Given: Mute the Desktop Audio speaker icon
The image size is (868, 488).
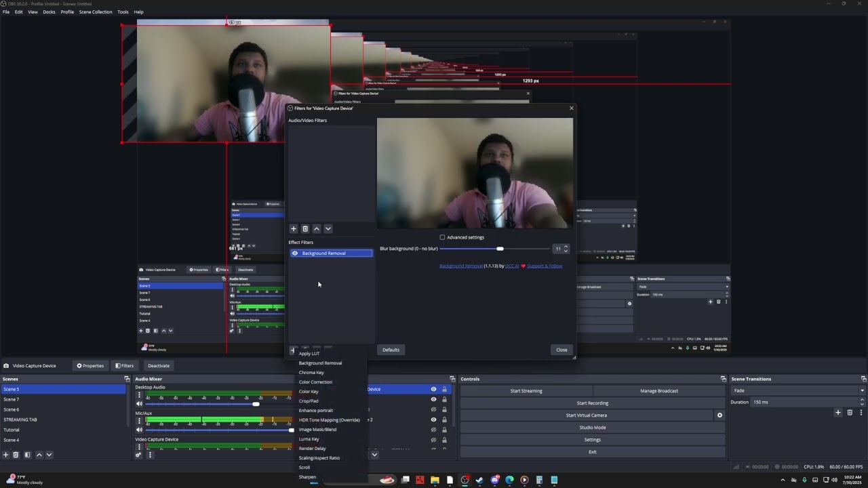Looking at the screenshot, I should coord(139,404).
